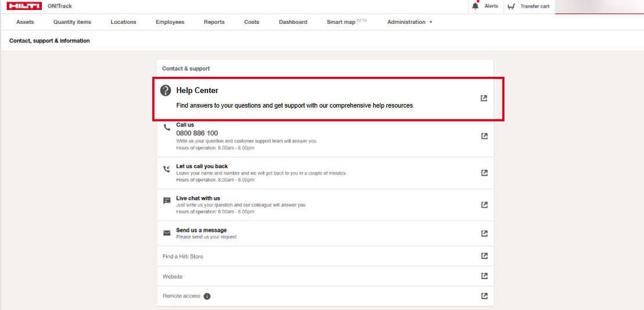Switch to the Quantity items tab
The height and width of the screenshot is (310, 644).
[72, 22]
